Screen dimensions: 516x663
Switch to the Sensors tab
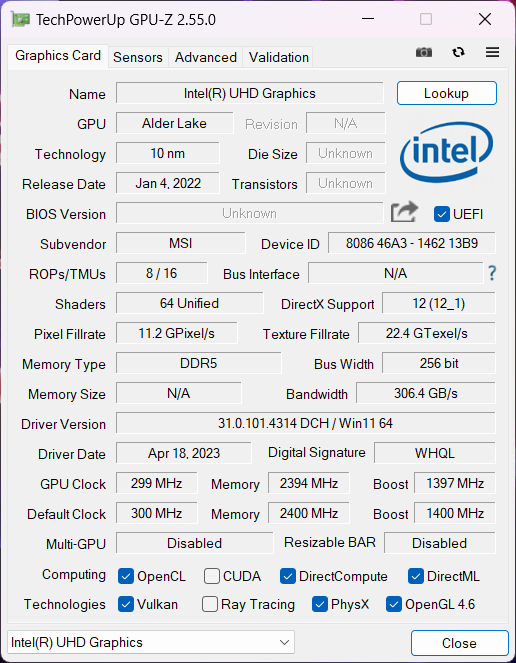click(x=138, y=57)
